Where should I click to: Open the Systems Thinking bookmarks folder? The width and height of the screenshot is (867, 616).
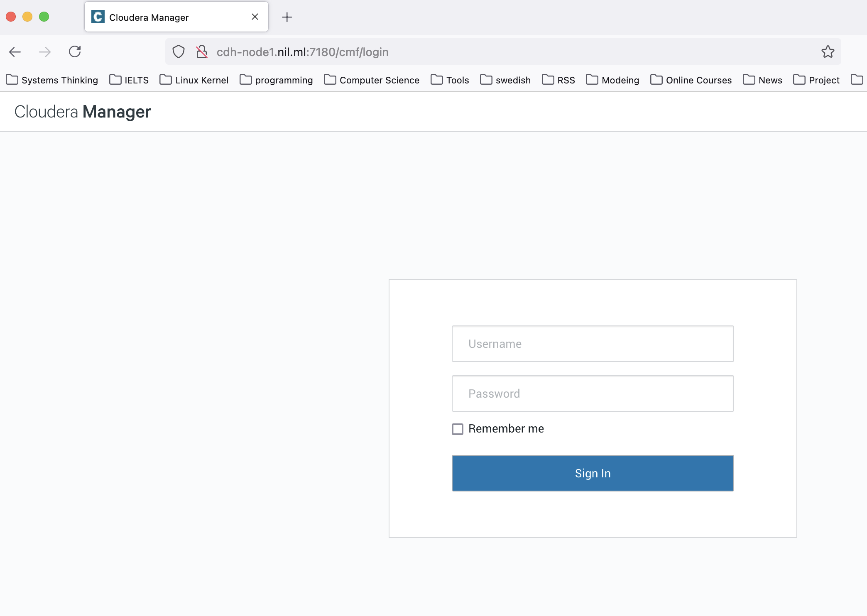[52, 80]
